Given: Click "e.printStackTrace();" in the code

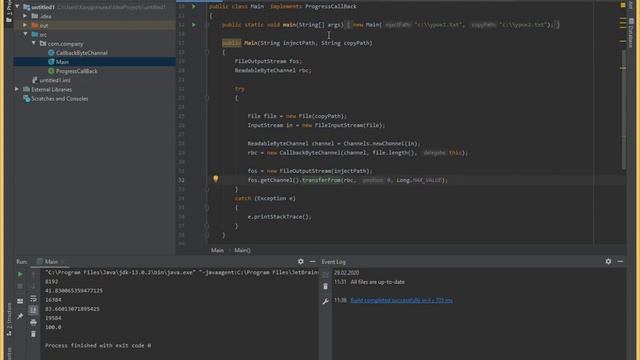Looking at the screenshot, I should (x=279, y=217).
